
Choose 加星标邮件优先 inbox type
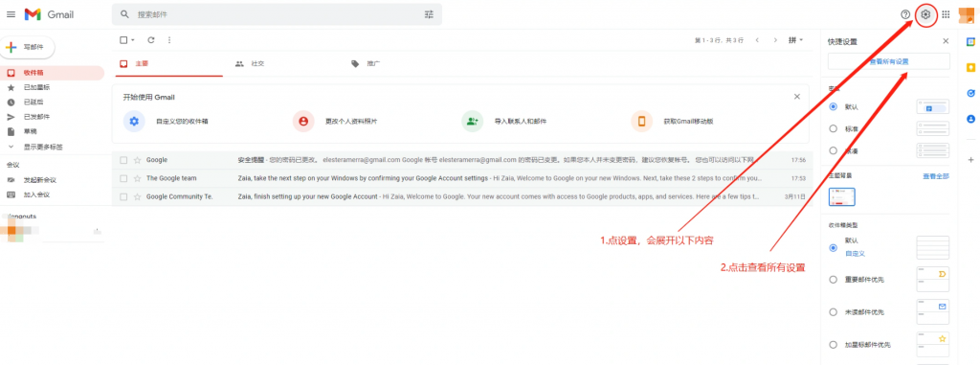[x=833, y=344]
